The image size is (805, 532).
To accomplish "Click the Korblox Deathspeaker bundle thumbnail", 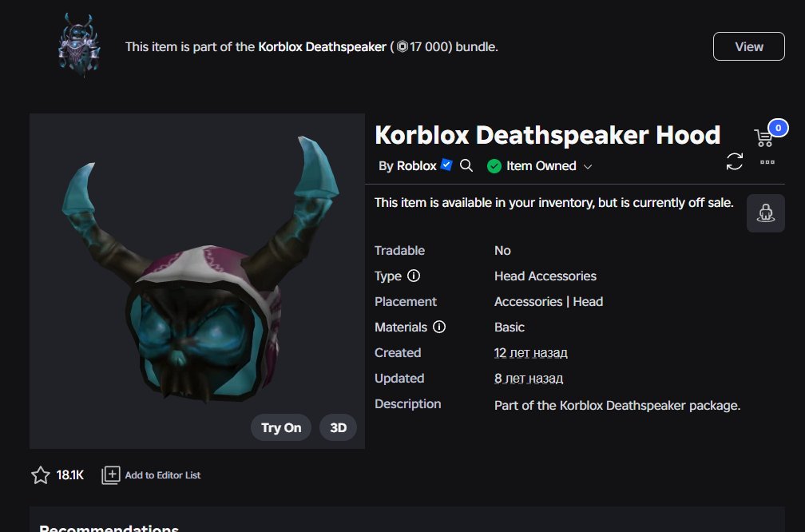I will (78, 46).
